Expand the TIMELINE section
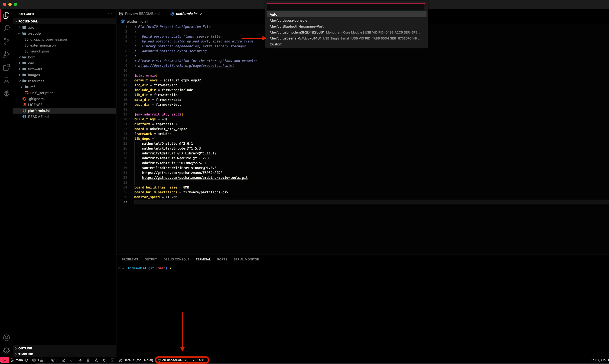 pyautogui.click(x=25, y=354)
